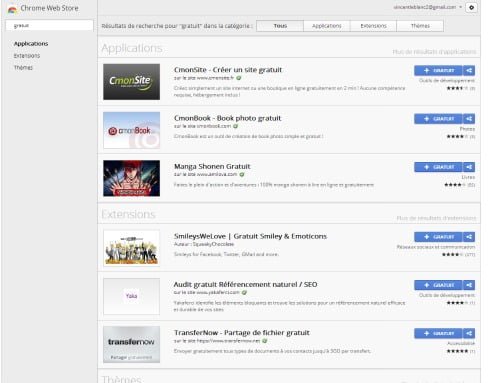500x383 pixels.
Task: Share the CmonSite app
Action: pos(469,70)
